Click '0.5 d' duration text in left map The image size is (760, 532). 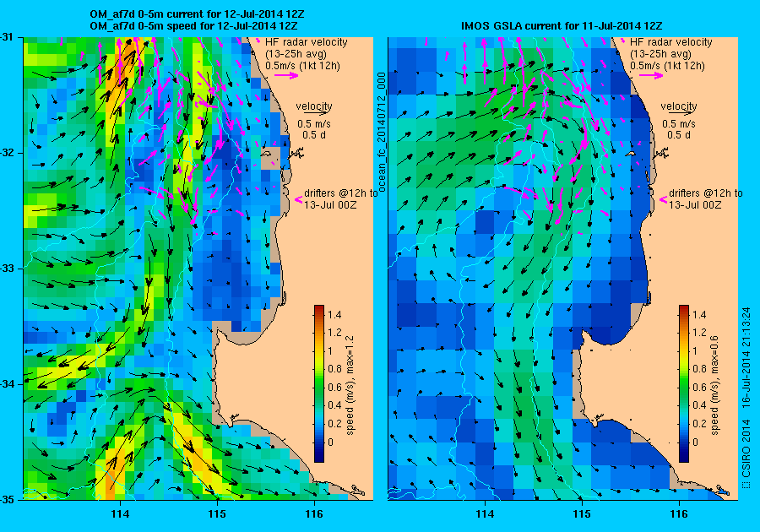pos(314,135)
